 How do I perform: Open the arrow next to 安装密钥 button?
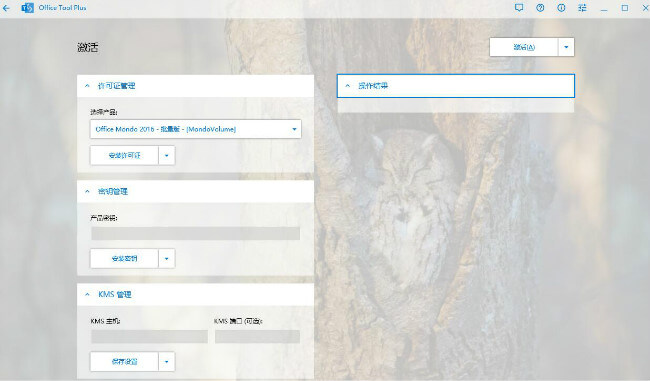(x=167, y=259)
